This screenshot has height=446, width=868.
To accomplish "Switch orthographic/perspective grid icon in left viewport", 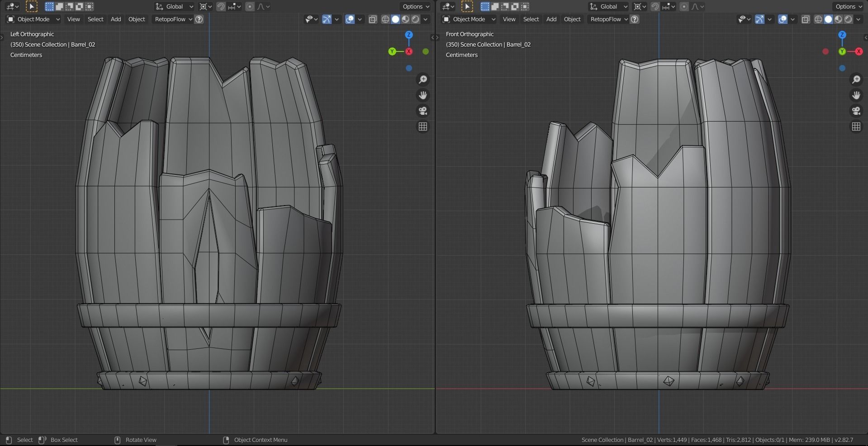I will 423,127.
